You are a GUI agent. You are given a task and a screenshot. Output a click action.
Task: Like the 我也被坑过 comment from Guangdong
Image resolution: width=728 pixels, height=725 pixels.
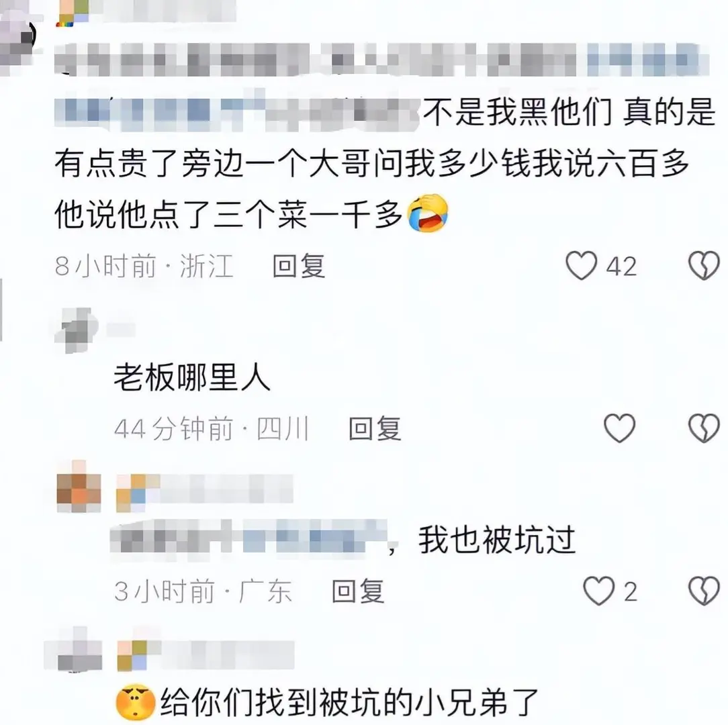pos(599,591)
